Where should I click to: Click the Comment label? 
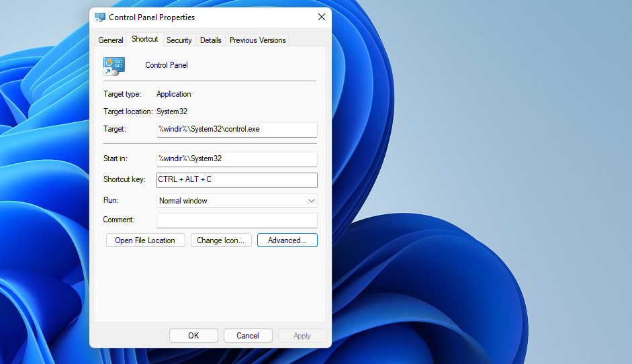(119, 220)
